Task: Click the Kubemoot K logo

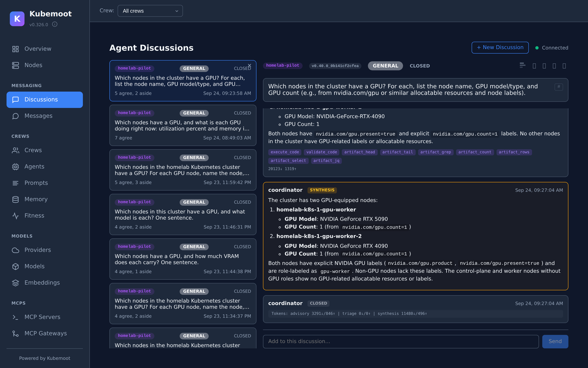Action: tap(17, 19)
